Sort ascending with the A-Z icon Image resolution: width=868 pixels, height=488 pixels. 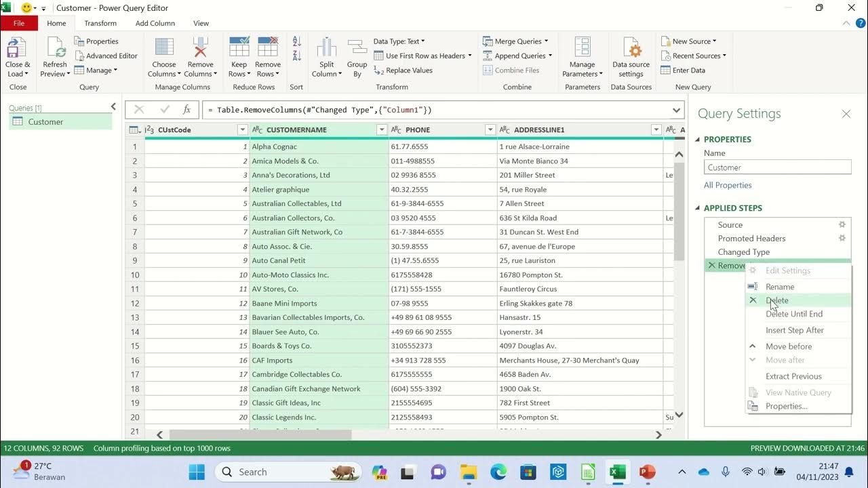click(x=297, y=42)
